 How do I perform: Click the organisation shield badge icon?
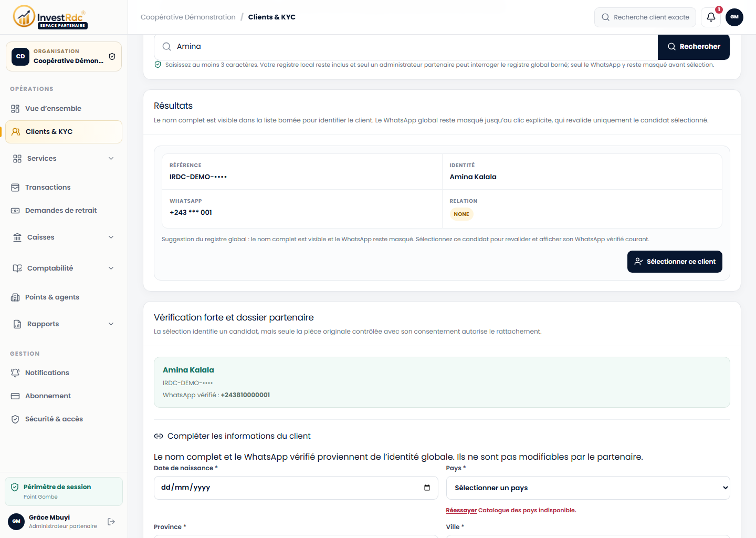point(112,56)
